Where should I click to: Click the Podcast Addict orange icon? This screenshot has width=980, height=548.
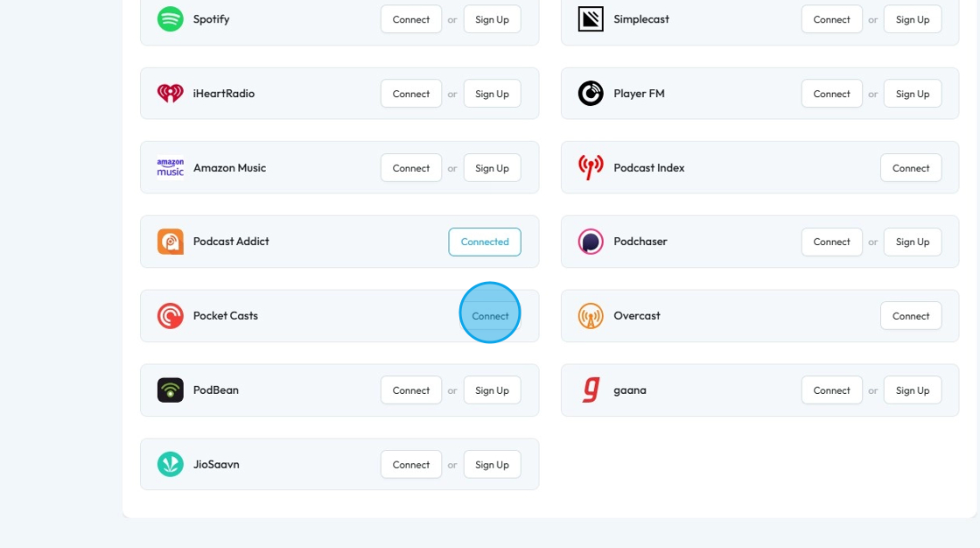[x=171, y=242]
